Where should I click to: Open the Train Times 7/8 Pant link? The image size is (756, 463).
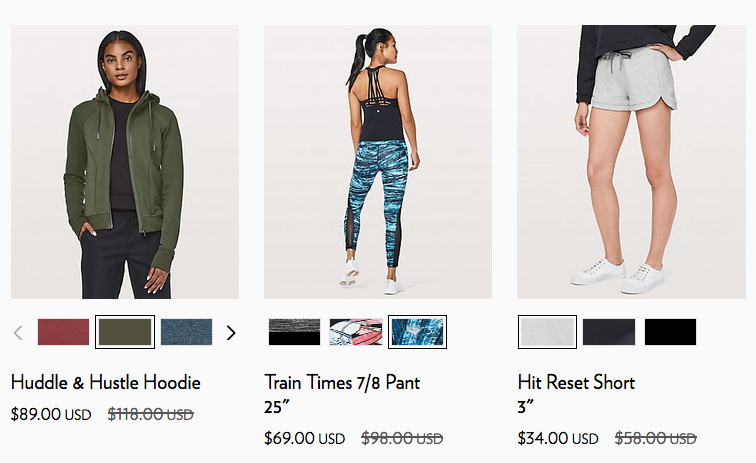click(342, 395)
